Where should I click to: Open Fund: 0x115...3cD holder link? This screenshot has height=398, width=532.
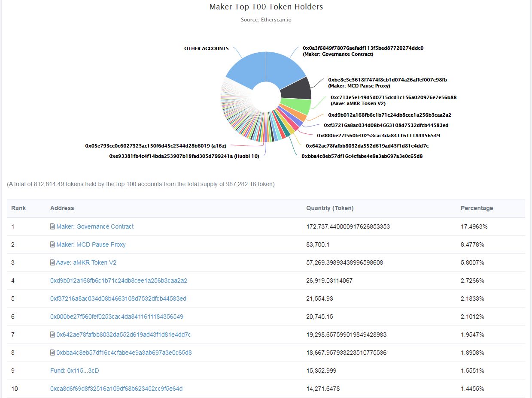point(75,371)
